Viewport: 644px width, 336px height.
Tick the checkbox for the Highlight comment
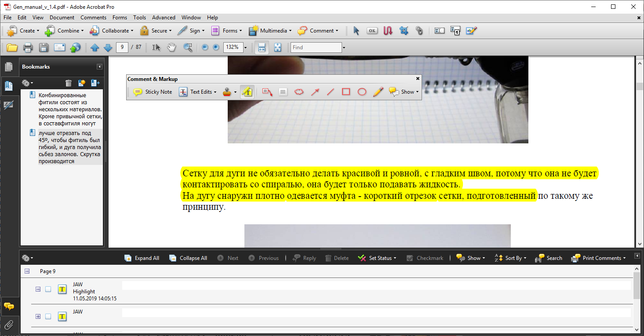tap(48, 289)
